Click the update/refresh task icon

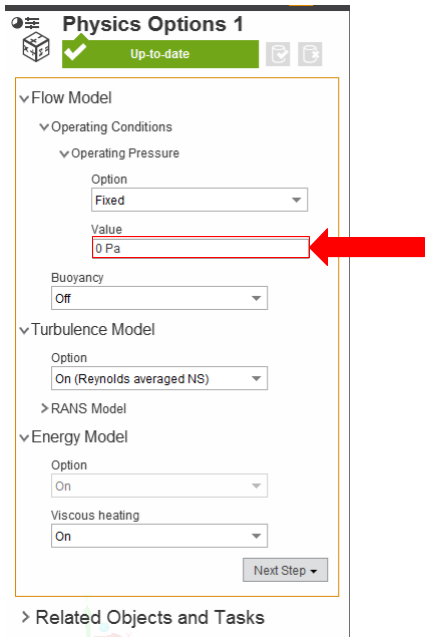click(x=278, y=54)
